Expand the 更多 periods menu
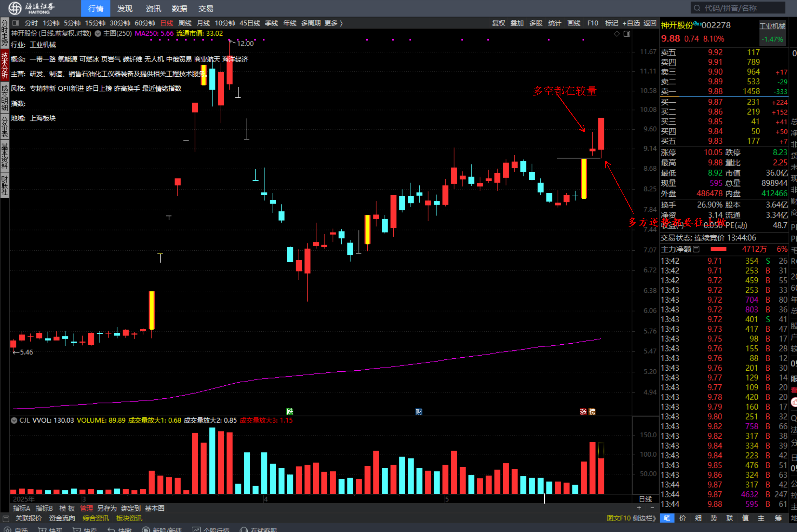 point(333,23)
